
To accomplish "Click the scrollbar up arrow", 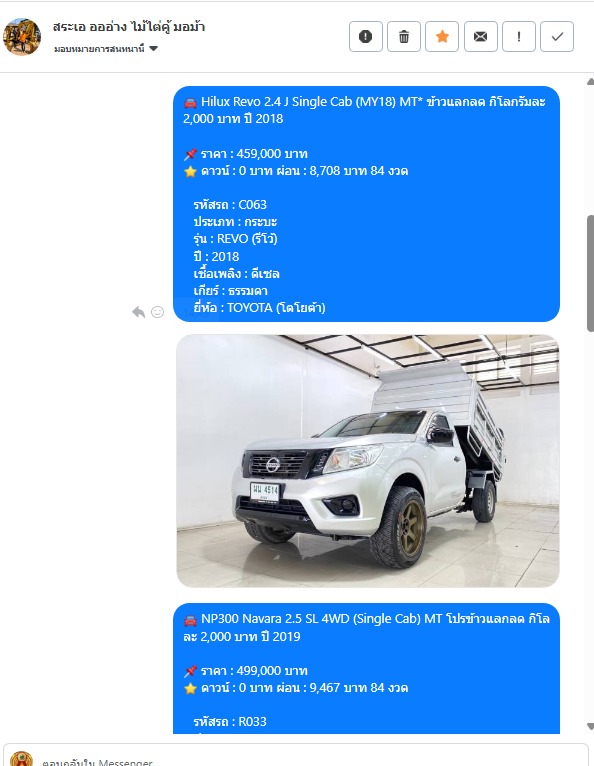I will [x=590, y=82].
